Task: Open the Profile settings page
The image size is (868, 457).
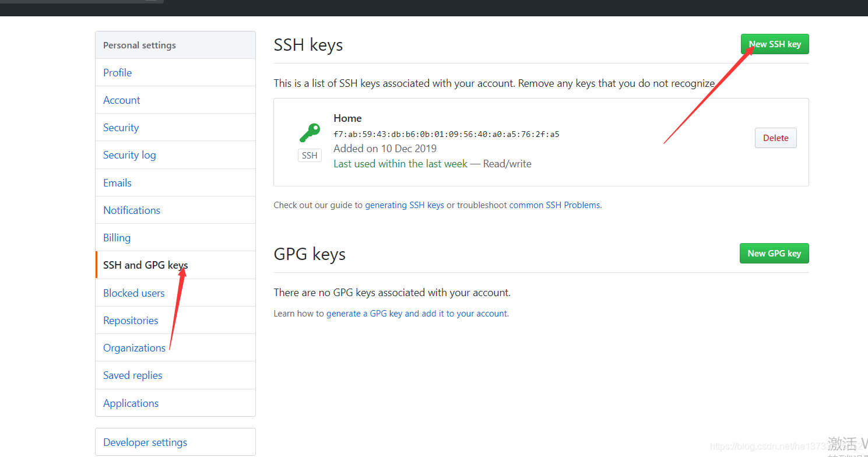Action: pyautogui.click(x=117, y=72)
